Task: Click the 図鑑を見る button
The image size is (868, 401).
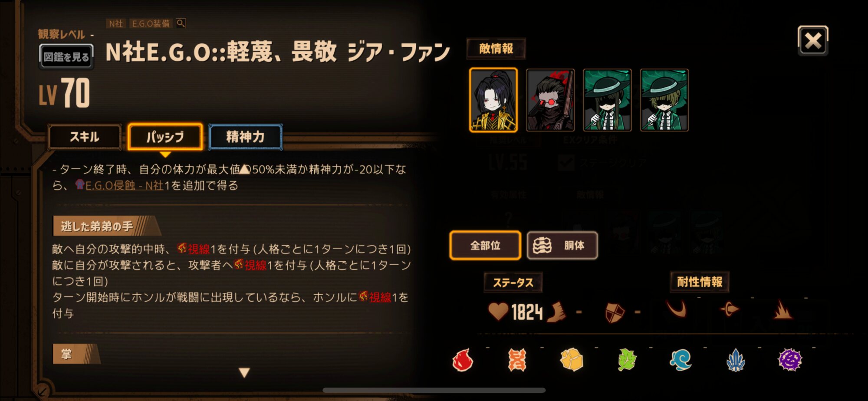Action: click(x=66, y=57)
